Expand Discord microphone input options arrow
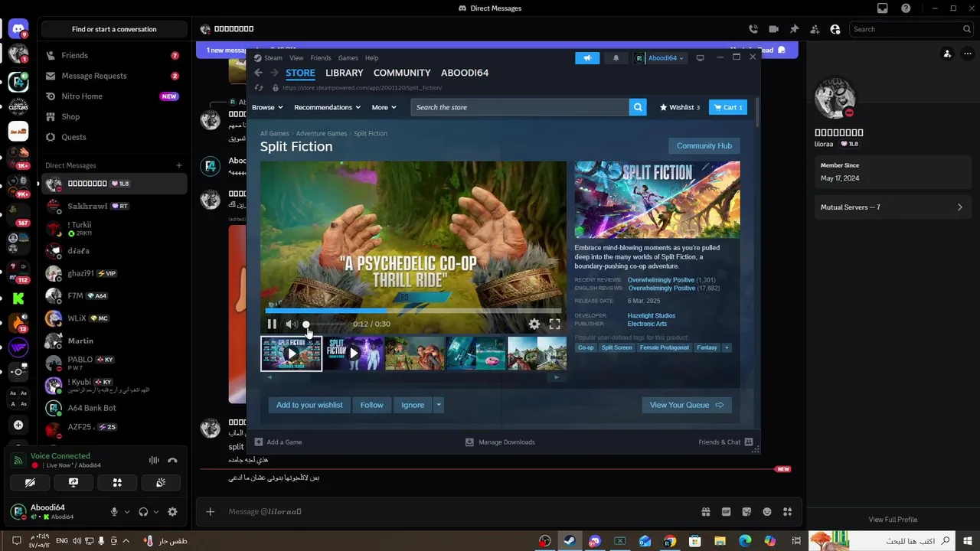Viewport: 980px width, 551px height. point(127,512)
